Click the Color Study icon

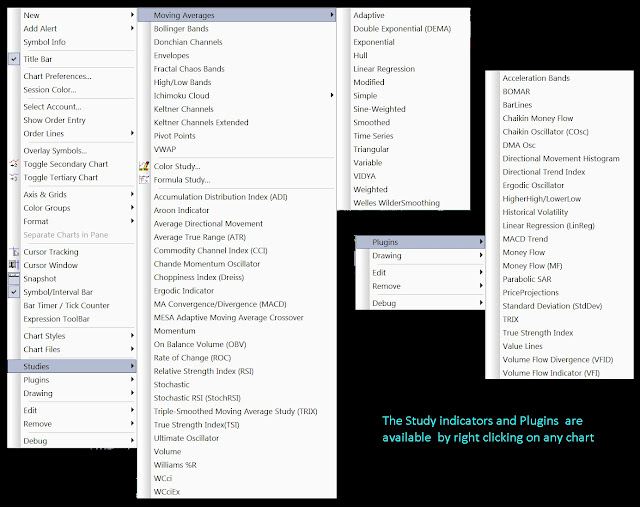point(144,166)
